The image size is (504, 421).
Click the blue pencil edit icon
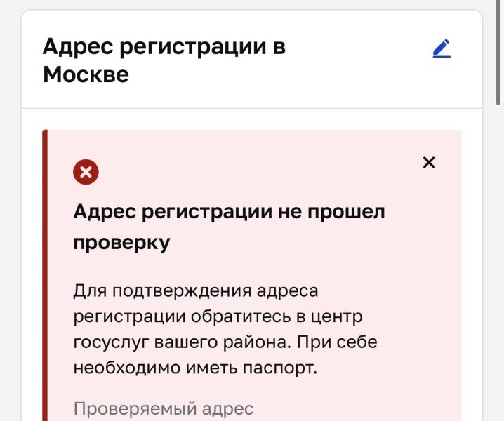(x=442, y=48)
